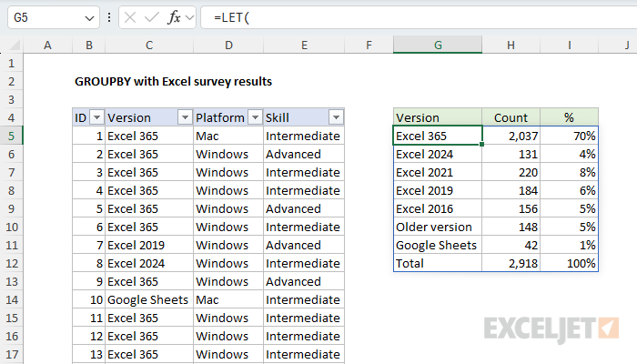The image size is (637, 364).
Task: Click ID cell '13' in row 17
Action: pos(89,355)
